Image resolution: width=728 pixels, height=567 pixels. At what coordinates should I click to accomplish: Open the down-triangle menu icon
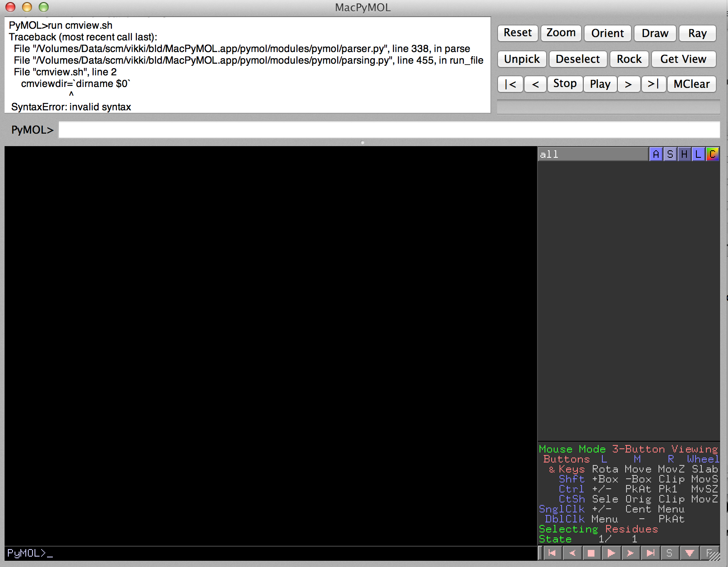point(689,553)
